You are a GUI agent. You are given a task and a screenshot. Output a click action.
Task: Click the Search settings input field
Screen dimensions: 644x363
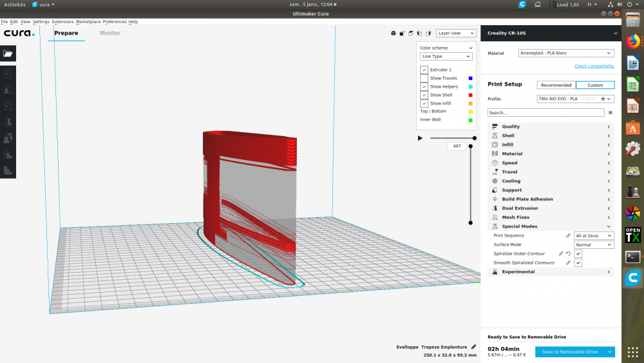coord(545,112)
